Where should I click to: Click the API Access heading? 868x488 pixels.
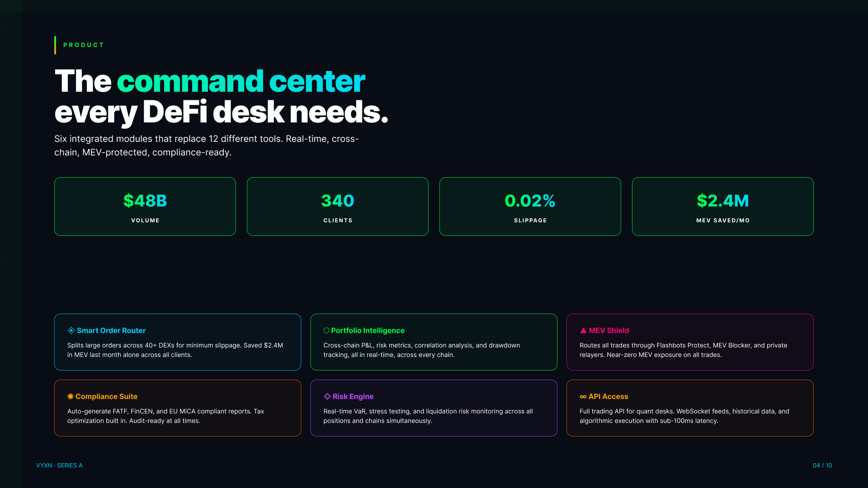point(608,396)
